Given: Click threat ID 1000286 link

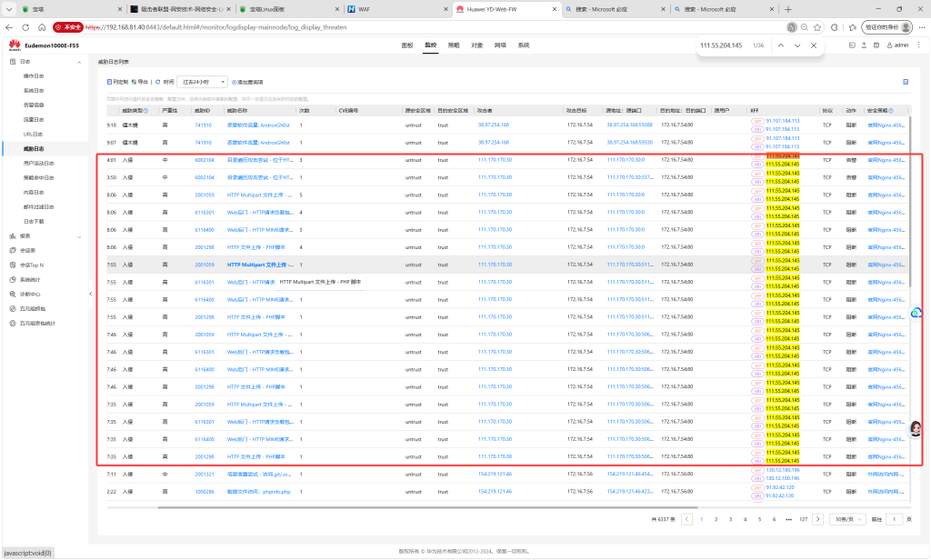Looking at the screenshot, I should point(205,492).
